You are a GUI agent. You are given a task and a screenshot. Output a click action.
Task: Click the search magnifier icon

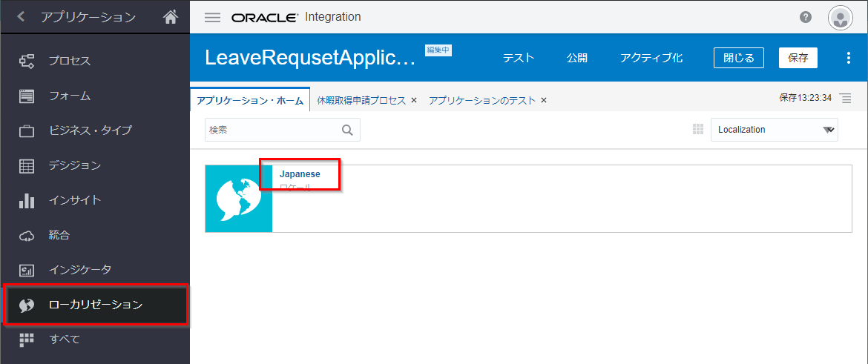(347, 130)
